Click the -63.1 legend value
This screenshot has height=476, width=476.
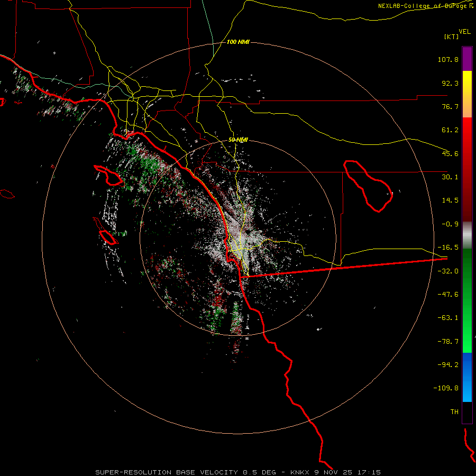(448, 318)
